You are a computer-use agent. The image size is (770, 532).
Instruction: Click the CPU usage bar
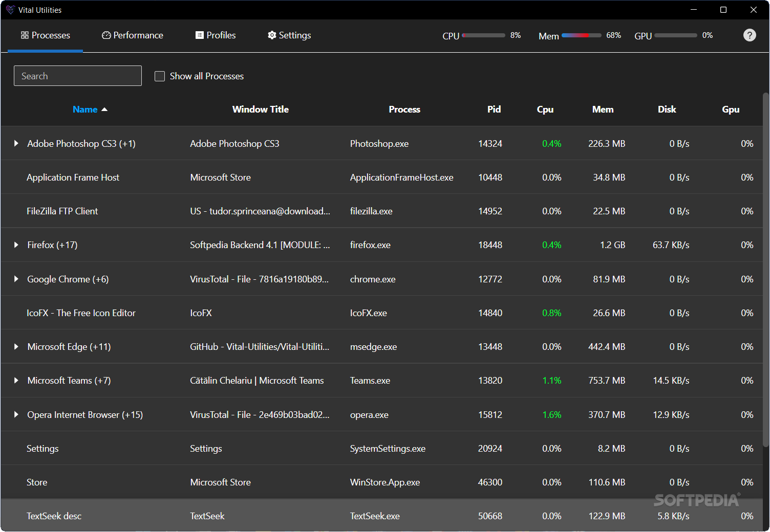click(x=483, y=35)
